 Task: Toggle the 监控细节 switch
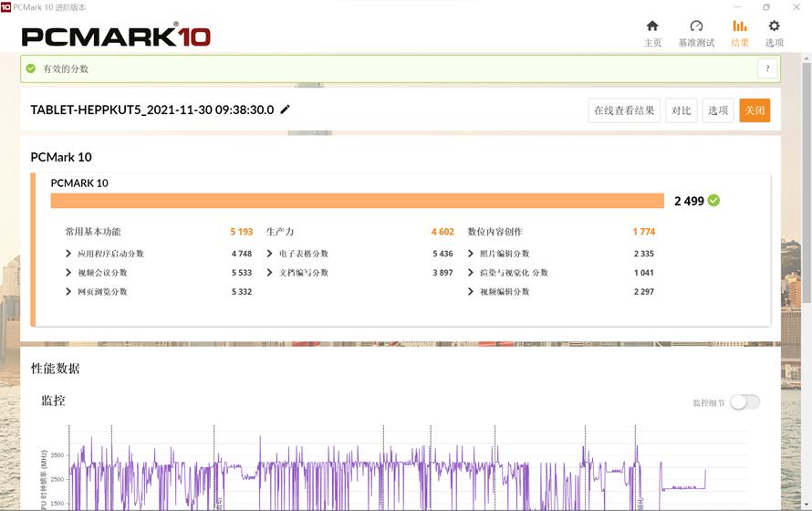[745, 402]
